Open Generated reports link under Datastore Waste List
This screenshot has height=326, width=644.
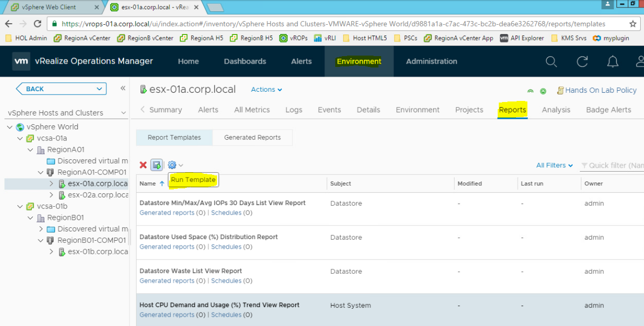click(167, 281)
